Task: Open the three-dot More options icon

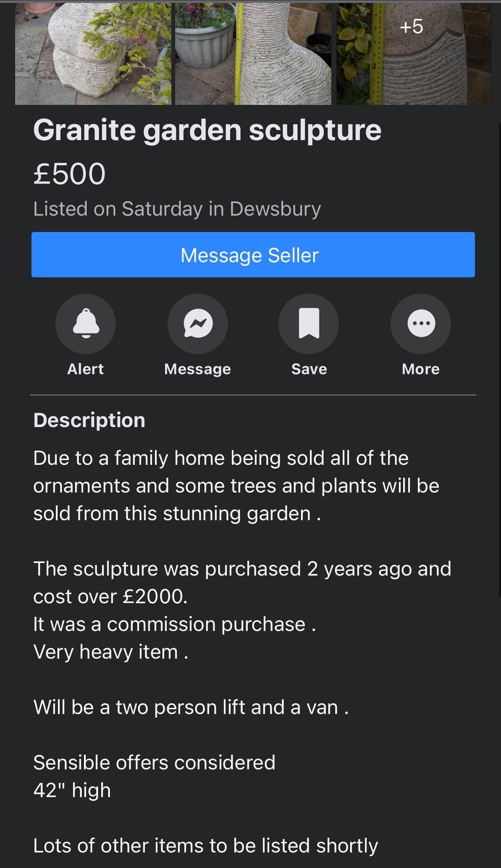Action: click(x=421, y=323)
